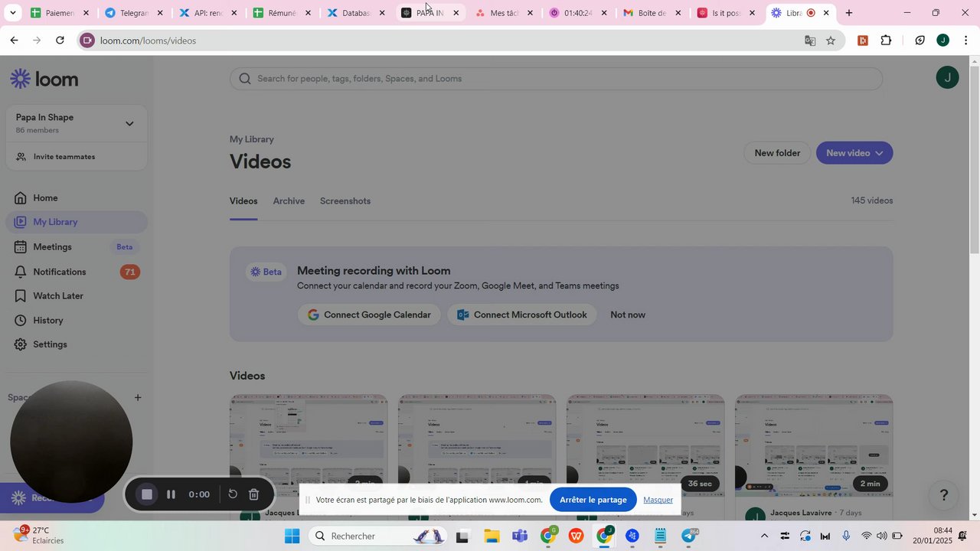Open the Jacques Lavaivre 7 days video thumbnail
The width and height of the screenshot is (980, 551).
pyautogui.click(x=814, y=447)
